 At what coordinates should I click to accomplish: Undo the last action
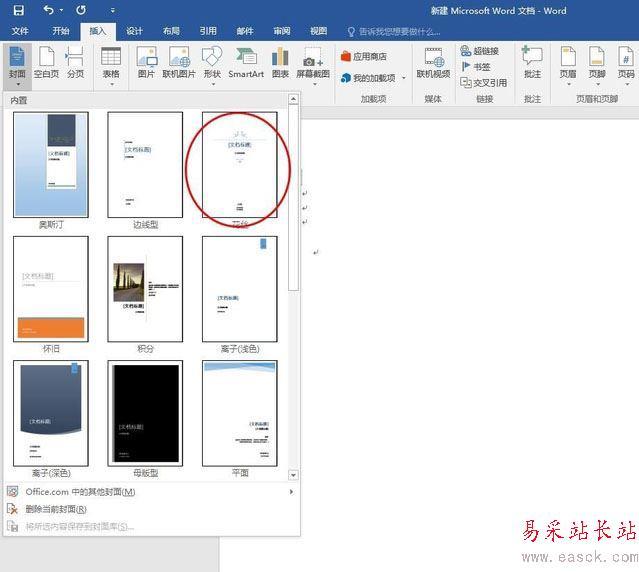tap(48, 10)
